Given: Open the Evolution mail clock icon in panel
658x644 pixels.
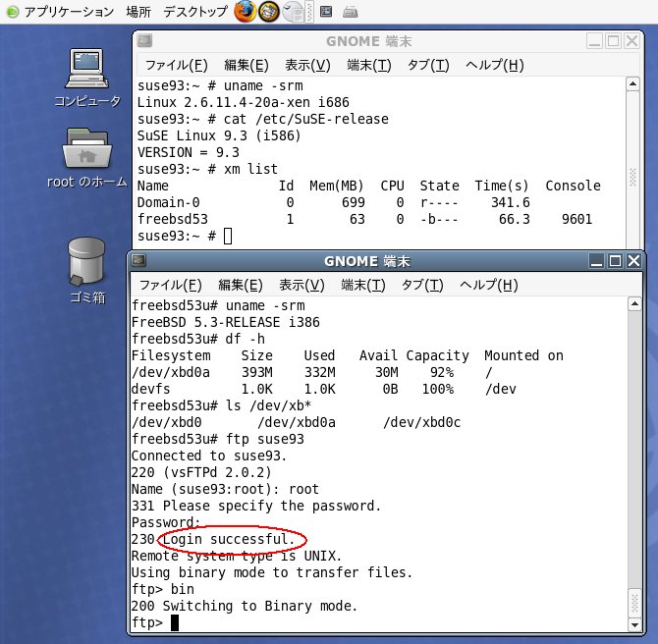Looking at the screenshot, I should click(x=268, y=12).
